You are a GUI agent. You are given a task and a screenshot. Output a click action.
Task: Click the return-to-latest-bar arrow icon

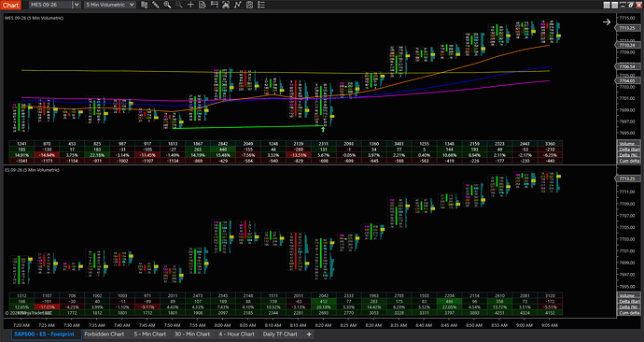coord(607,21)
